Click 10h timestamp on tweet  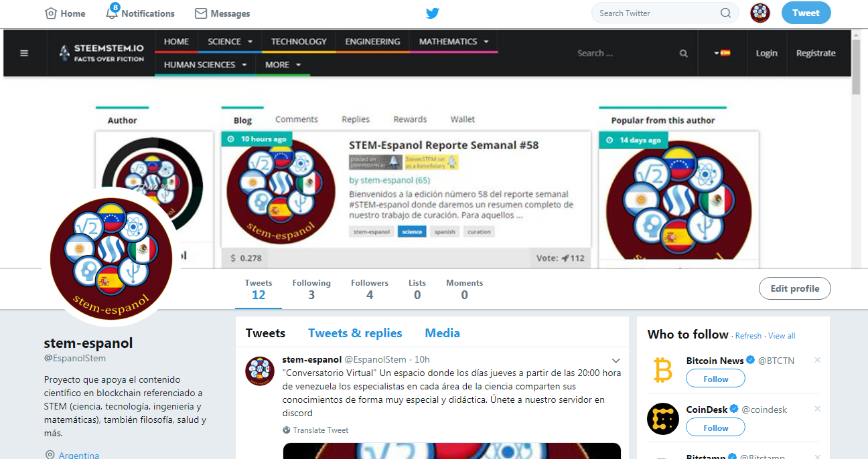423,359
